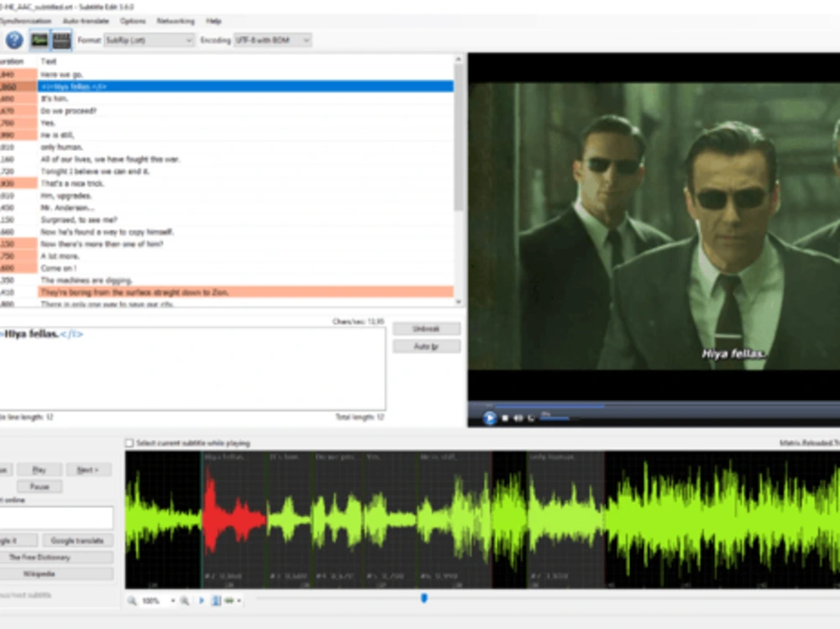
Task: Click the 'only human' waveform segment
Action: pyautogui.click(x=565, y=520)
